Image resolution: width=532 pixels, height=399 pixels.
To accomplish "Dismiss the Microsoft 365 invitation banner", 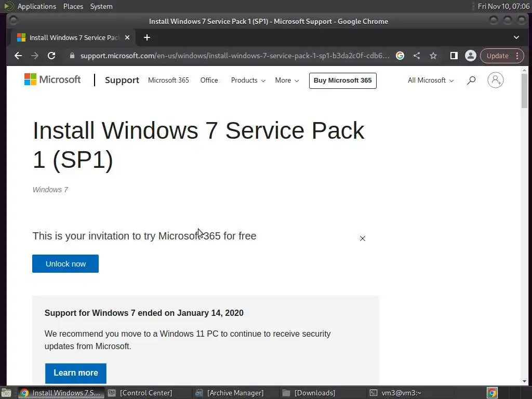I will click(x=363, y=238).
